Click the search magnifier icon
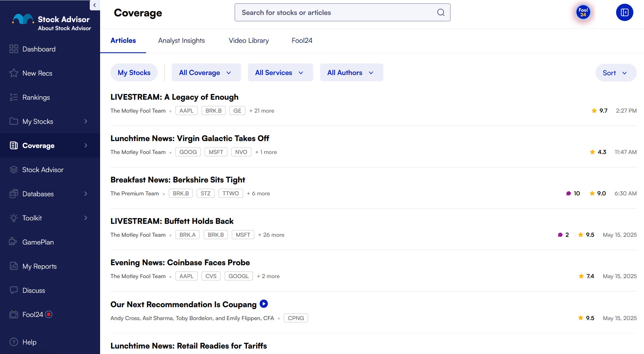Image resolution: width=644 pixels, height=354 pixels. (441, 12)
